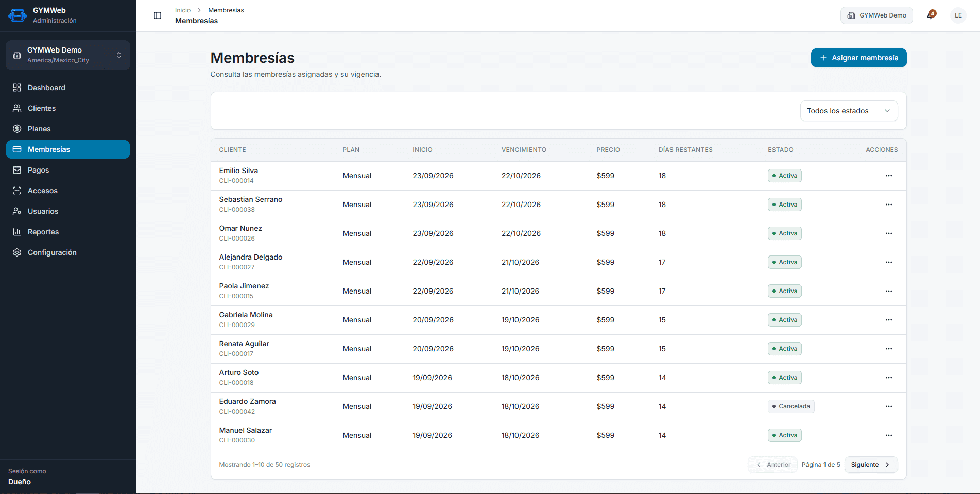The width and height of the screenshot is (980, 494).
Task: Click the Planes dollar icon
Action: click(x=17, y=129)
